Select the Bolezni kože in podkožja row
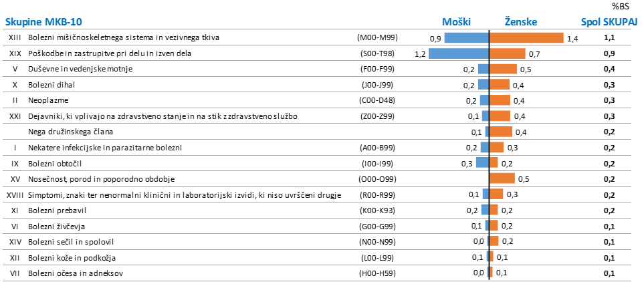The image size is (644, 282). [x=322, y=258]
